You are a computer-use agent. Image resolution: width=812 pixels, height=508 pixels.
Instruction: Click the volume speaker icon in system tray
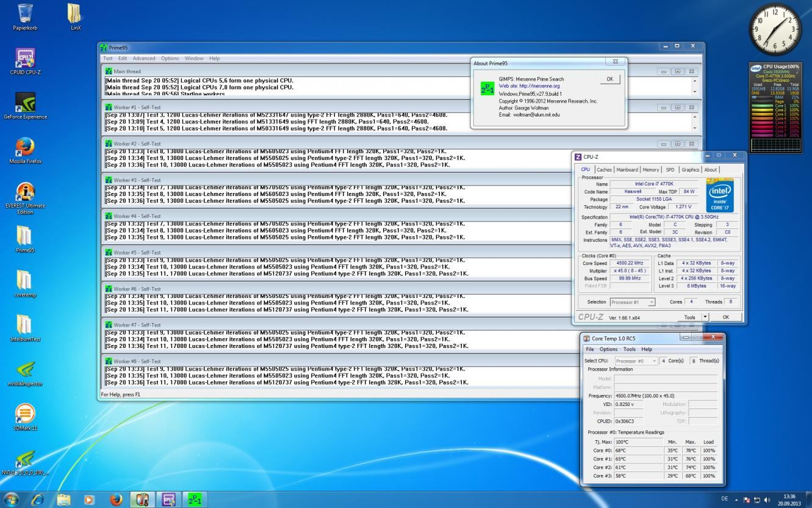coord(767,499)
